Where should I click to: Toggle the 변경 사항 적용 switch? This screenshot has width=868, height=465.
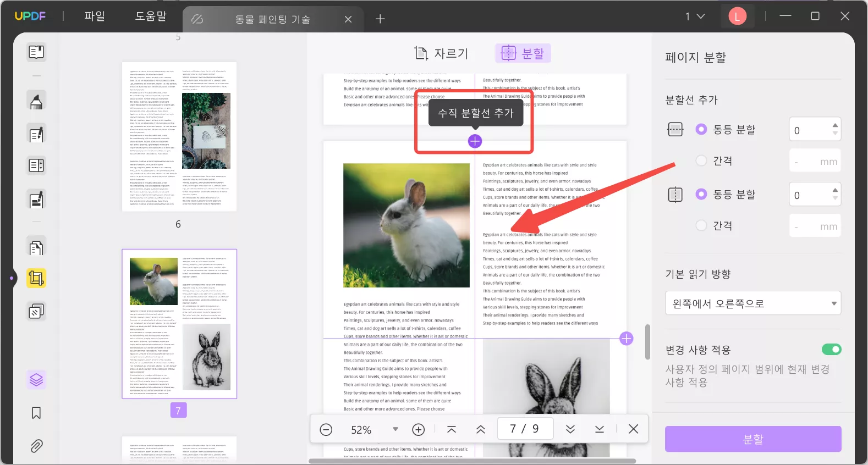point(831,350)
